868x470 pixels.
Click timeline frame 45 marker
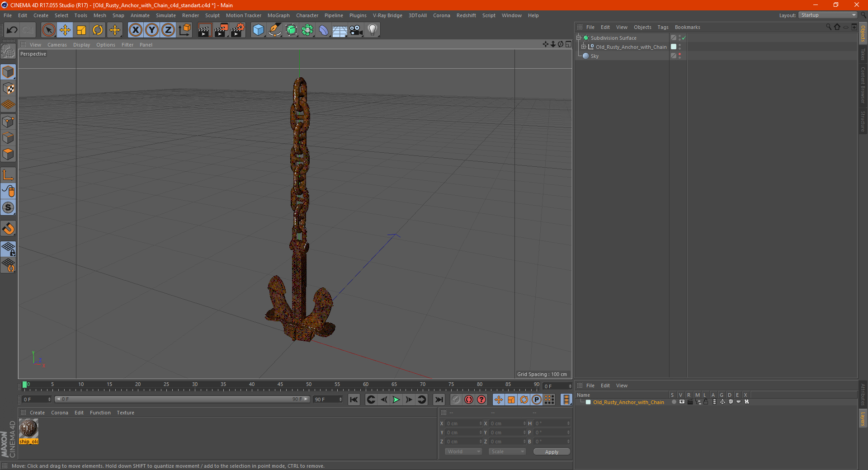[280, 385]
